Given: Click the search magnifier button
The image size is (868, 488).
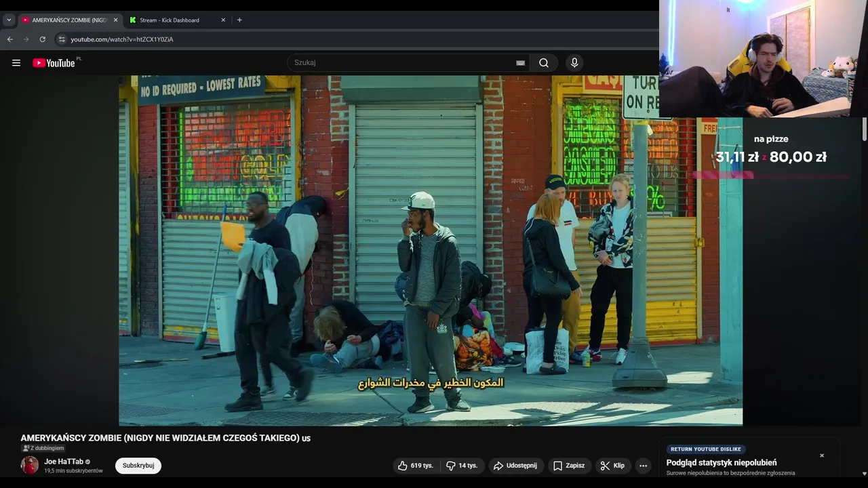Looking at the screenshot, I should coord(544,63).
